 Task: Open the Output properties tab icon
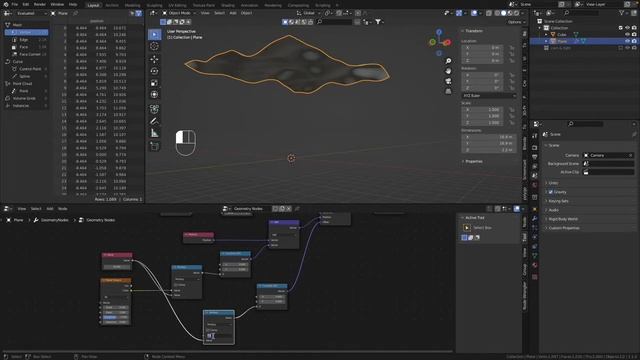(535, 157)
